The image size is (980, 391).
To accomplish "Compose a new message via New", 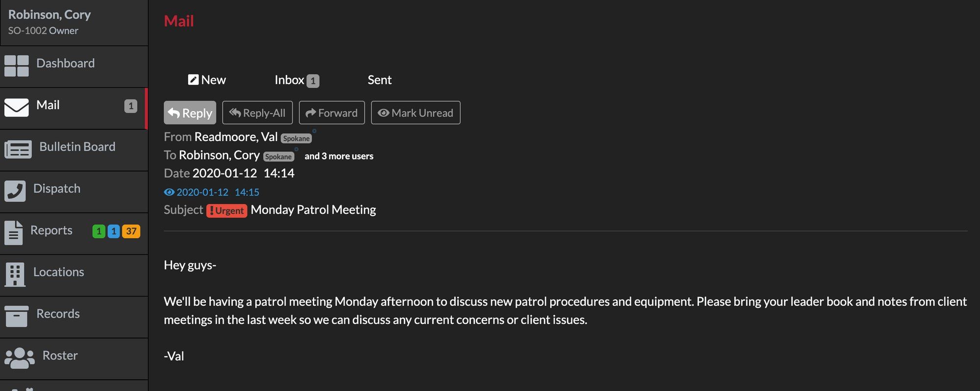I will 207,79.
